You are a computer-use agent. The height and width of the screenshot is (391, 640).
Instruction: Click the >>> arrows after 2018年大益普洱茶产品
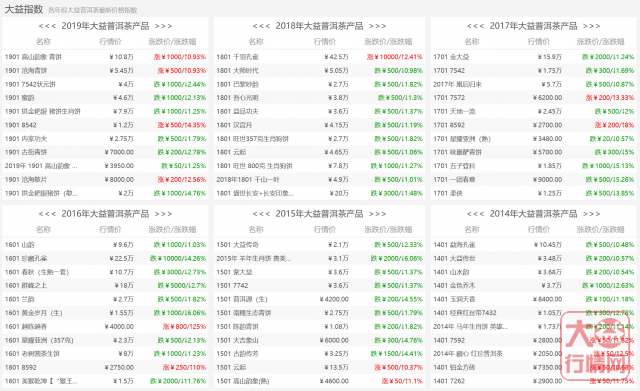pos(377,26)
